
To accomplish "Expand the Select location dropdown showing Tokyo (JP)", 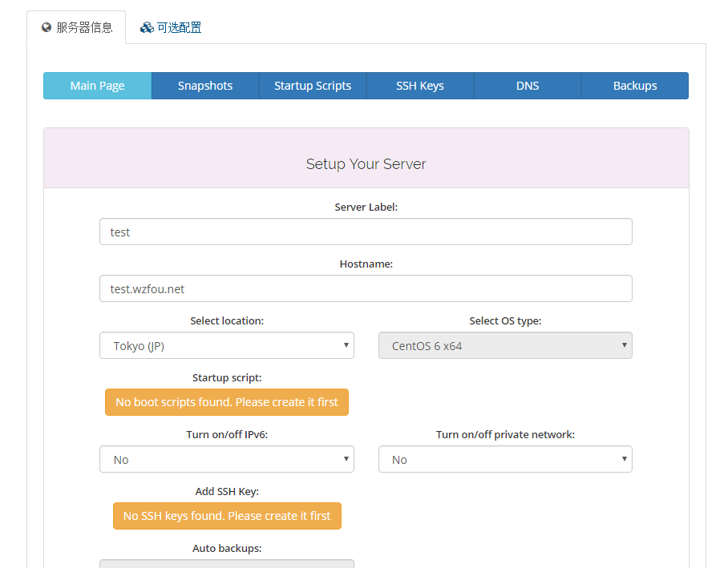I will click(227, 345).
